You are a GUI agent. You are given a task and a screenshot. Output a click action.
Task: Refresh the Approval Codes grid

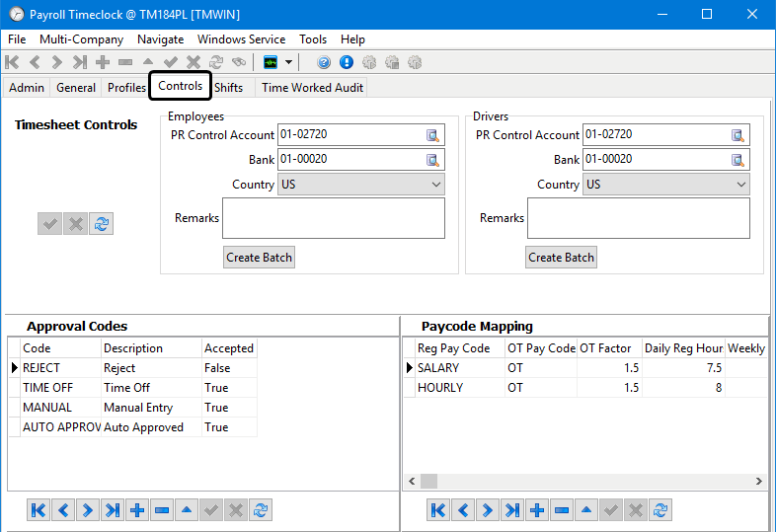261,510
